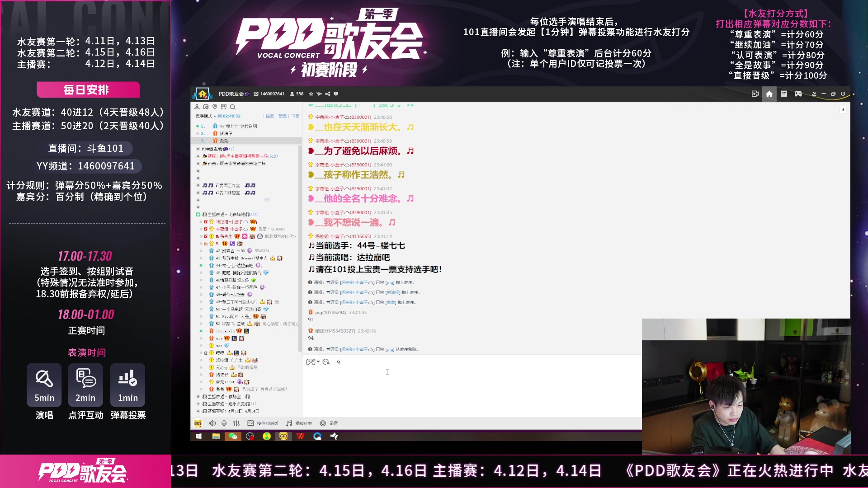The image size is (868, 488).
Task: Click sender 猪油仔(455490327) in chat
Action: [335, 331]
